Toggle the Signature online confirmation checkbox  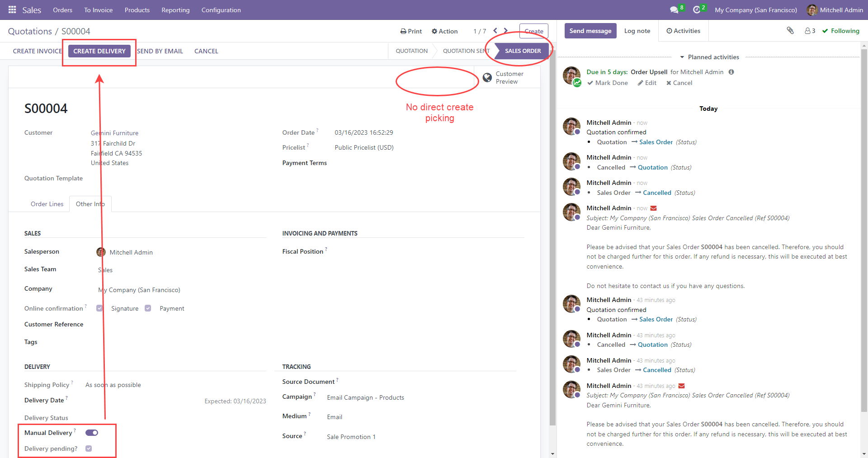[x=99, y=308]
